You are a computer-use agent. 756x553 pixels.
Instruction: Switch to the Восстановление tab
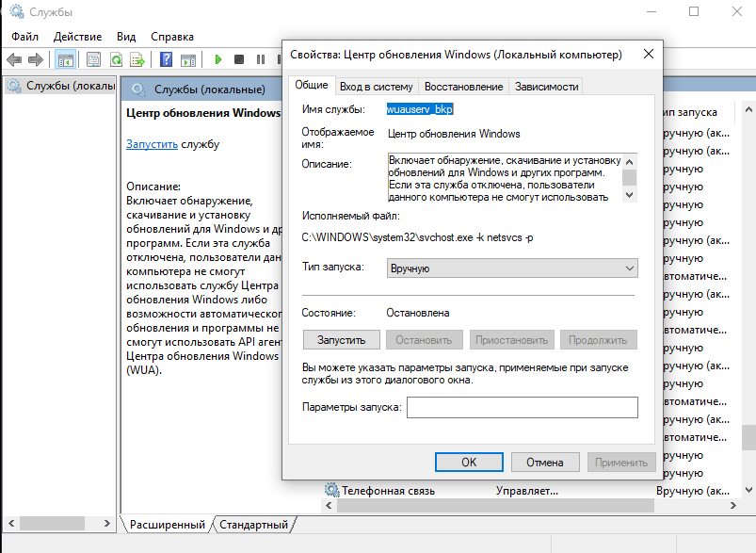click(x=464, y=87)
